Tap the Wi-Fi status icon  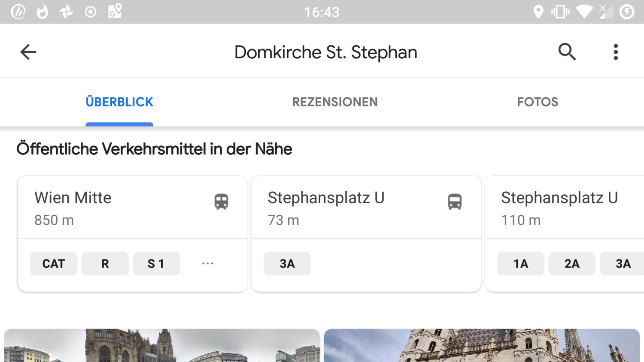(584, 12)
